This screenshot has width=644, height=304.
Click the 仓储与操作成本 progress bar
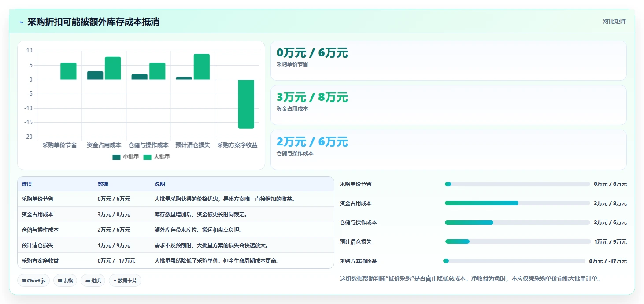(x=517, y=222)
